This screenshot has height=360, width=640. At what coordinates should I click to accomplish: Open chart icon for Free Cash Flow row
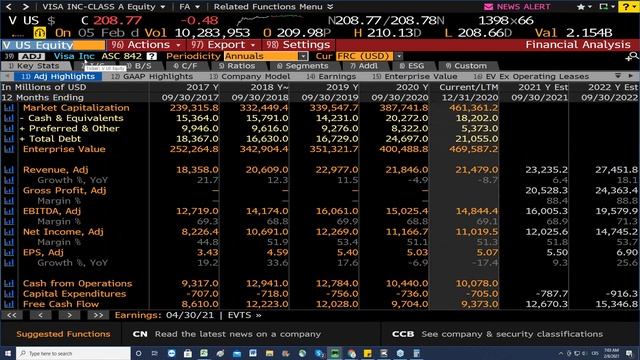tap(9, 304)
